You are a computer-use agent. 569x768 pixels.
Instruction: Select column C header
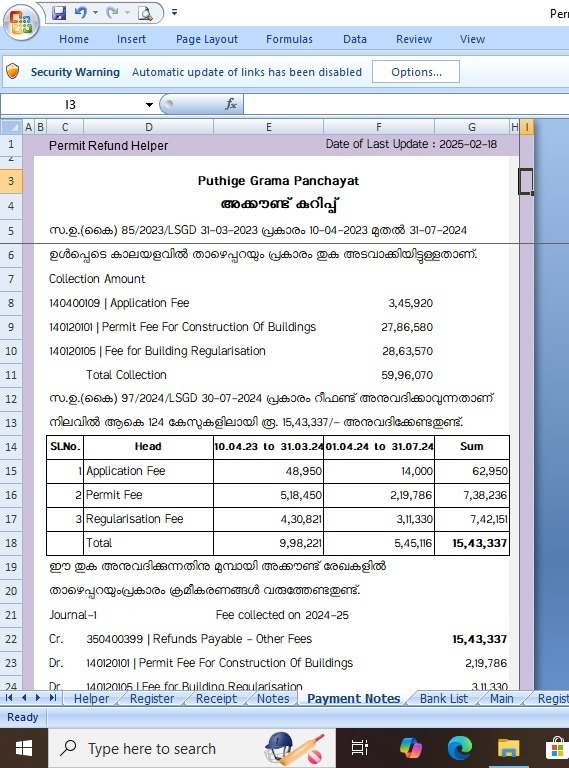point(65,127)
